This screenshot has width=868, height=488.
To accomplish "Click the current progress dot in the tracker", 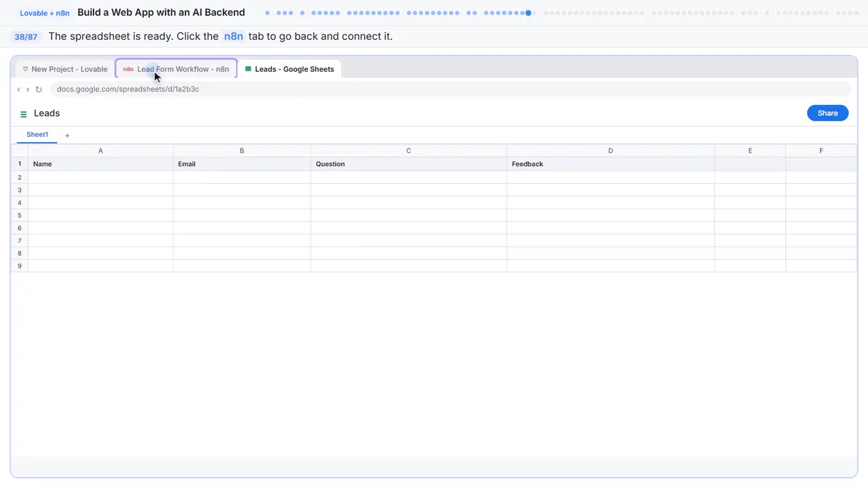I will click(528, 13).
